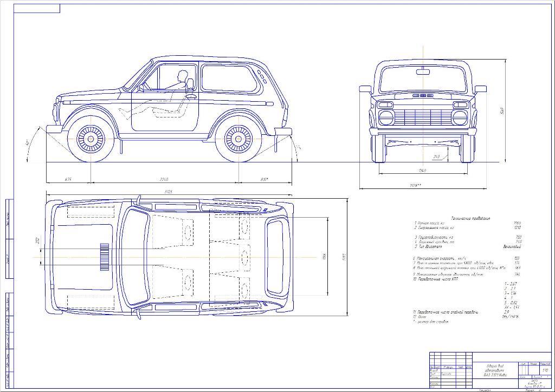
Task: Click the wheel track dimension below front view
Action: pyautogui.click(x=422, y=171)
